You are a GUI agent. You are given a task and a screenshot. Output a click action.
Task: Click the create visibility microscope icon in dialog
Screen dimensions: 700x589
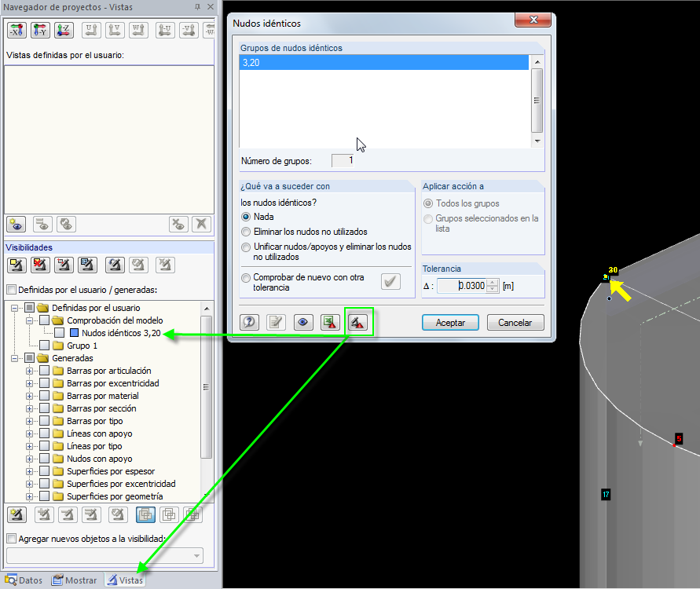(357, 322)
